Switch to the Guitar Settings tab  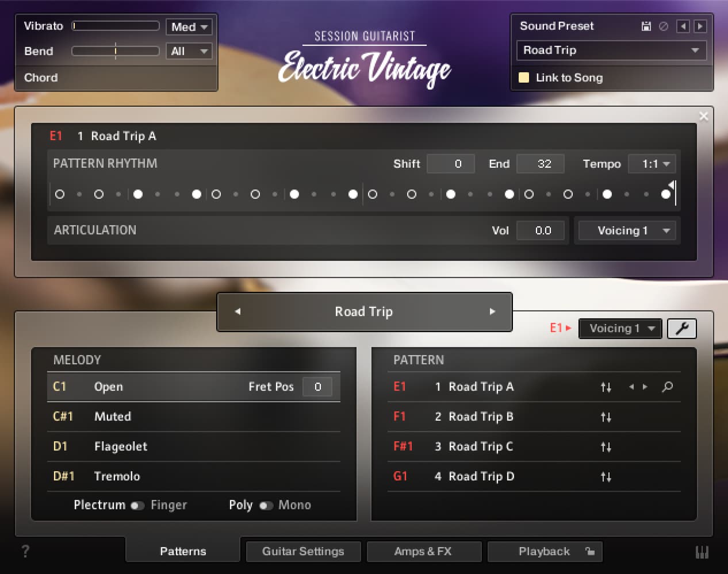[303, 551]
